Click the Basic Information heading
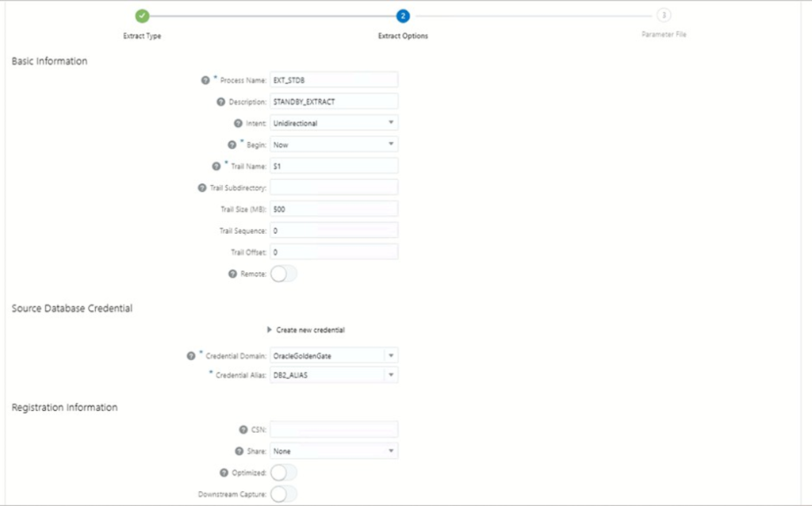This screenshot has height=506, width=812. click(x=50, y=61)
